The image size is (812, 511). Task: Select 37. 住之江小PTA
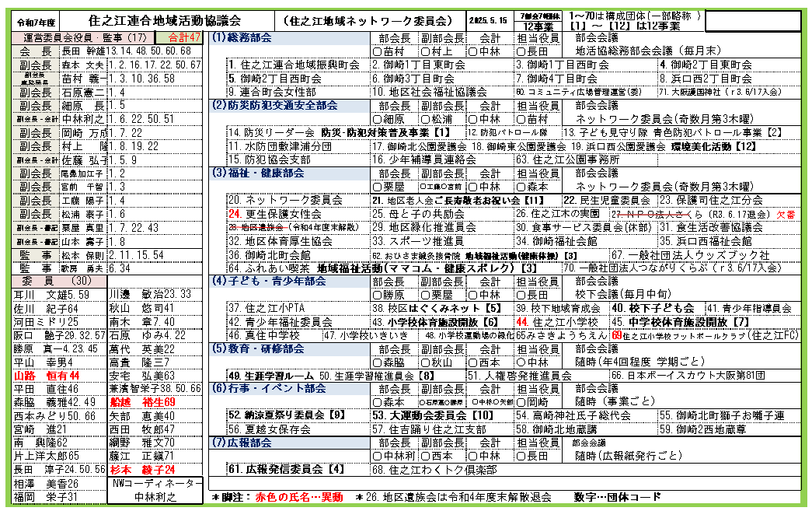point(267,308)
